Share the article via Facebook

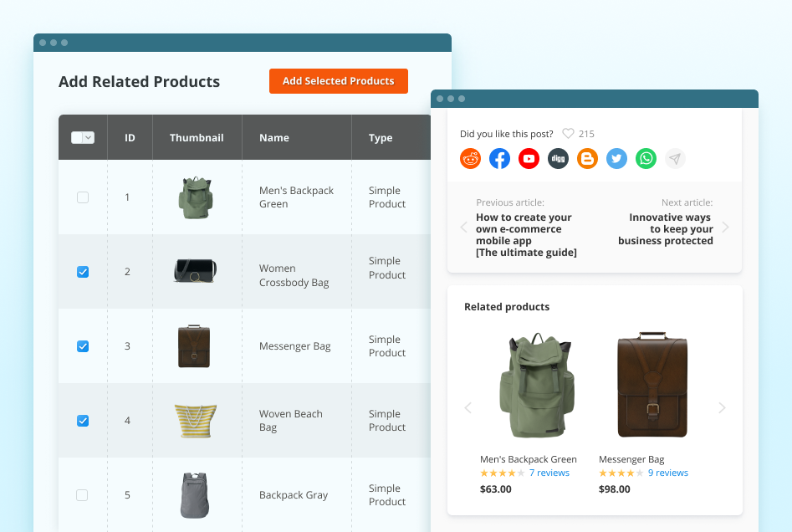(x=499, y=158)
